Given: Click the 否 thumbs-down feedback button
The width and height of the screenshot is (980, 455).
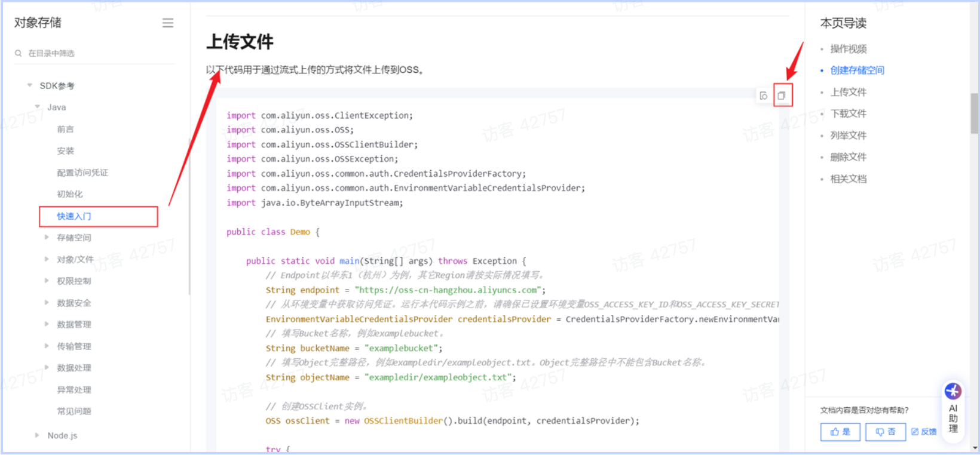Looking at the screenshot, I should pos(886,432).
